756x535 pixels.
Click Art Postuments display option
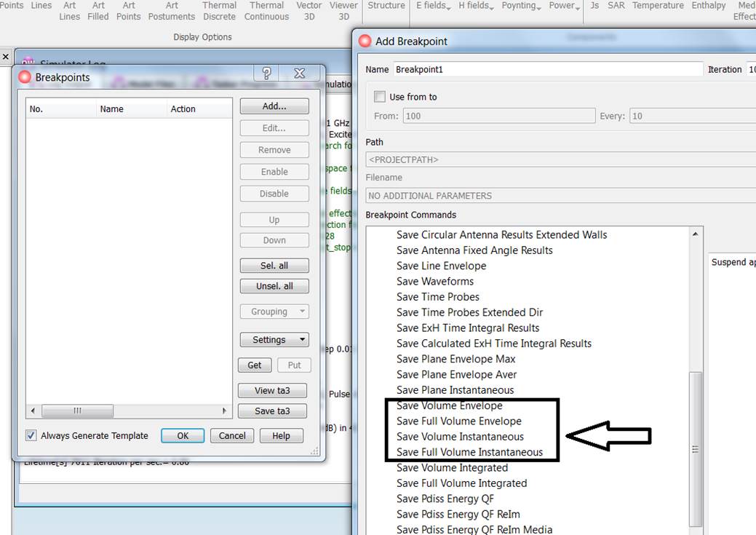(172, 11)
